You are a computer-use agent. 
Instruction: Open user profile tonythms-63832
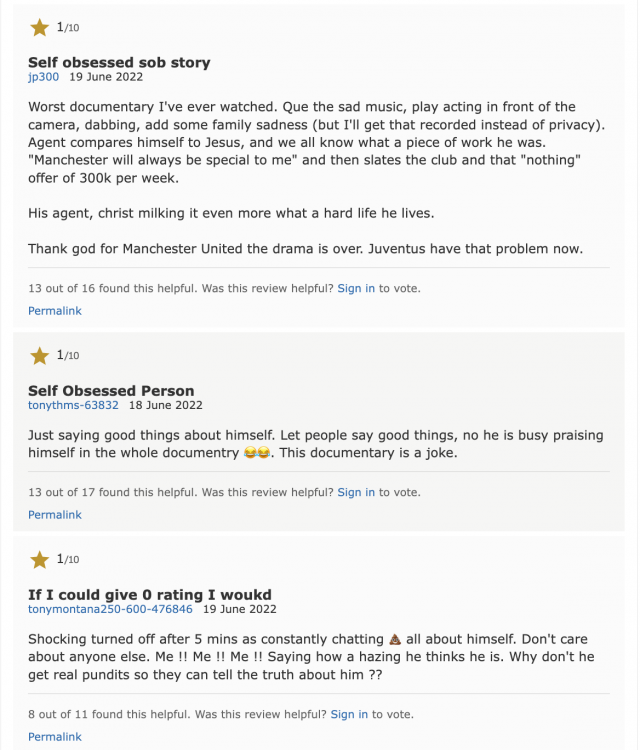73,405
